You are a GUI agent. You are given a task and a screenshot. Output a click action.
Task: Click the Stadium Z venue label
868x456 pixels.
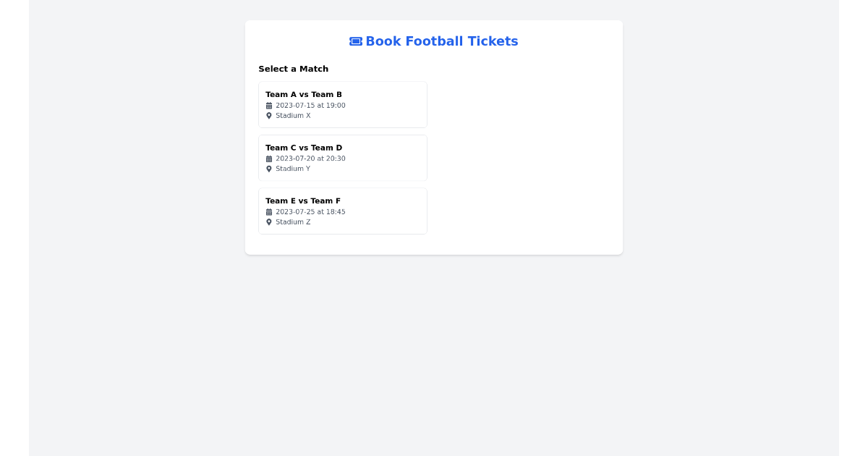pos(293,222)
